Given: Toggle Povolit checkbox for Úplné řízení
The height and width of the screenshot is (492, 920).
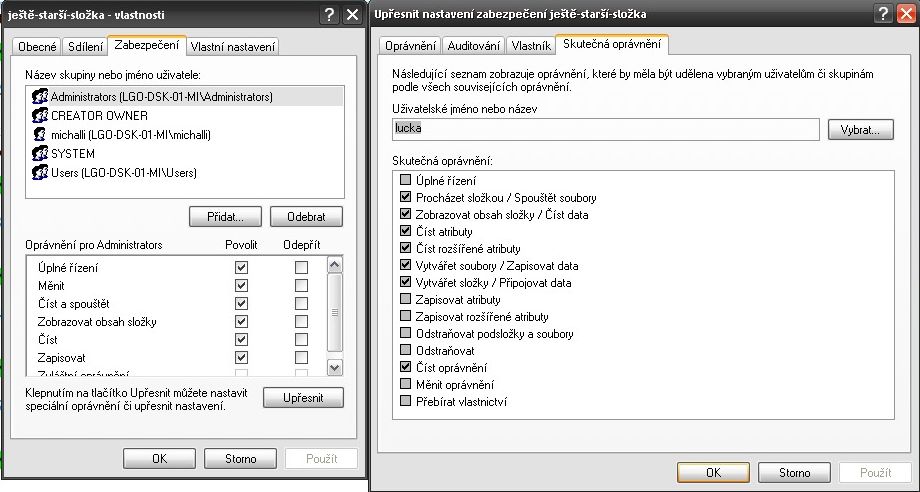Looking at the screenshot, I should tap(241, 267).
